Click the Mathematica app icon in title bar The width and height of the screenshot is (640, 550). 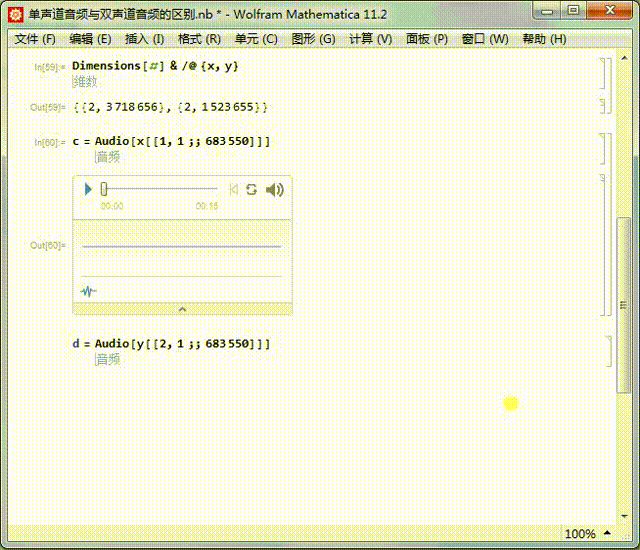[16, 15]
